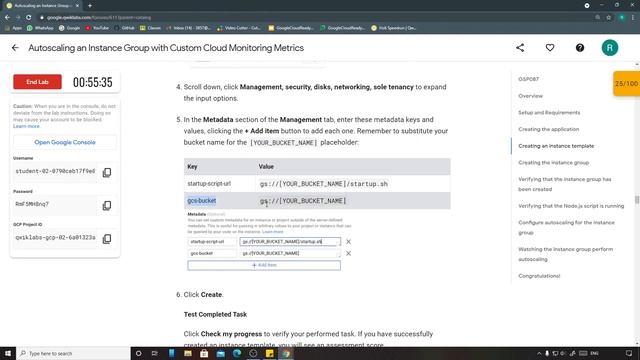Open Task View in the taskbar

tap(155, 353)
